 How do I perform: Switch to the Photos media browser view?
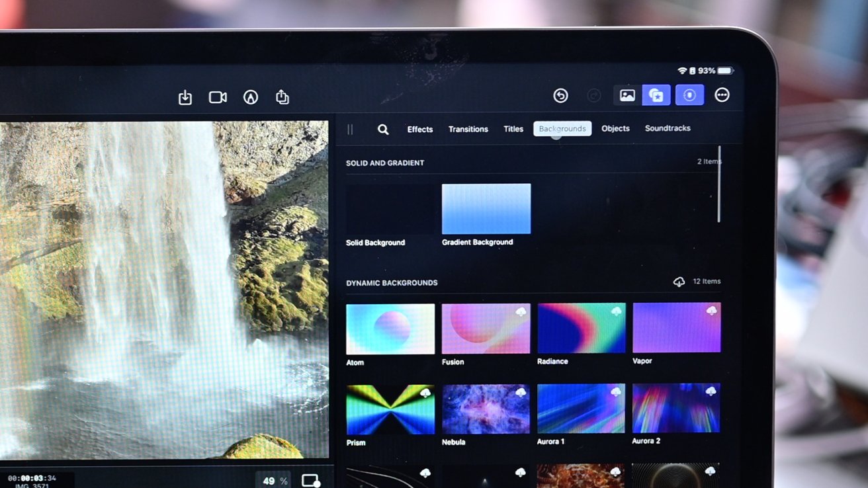click(627, 95)
